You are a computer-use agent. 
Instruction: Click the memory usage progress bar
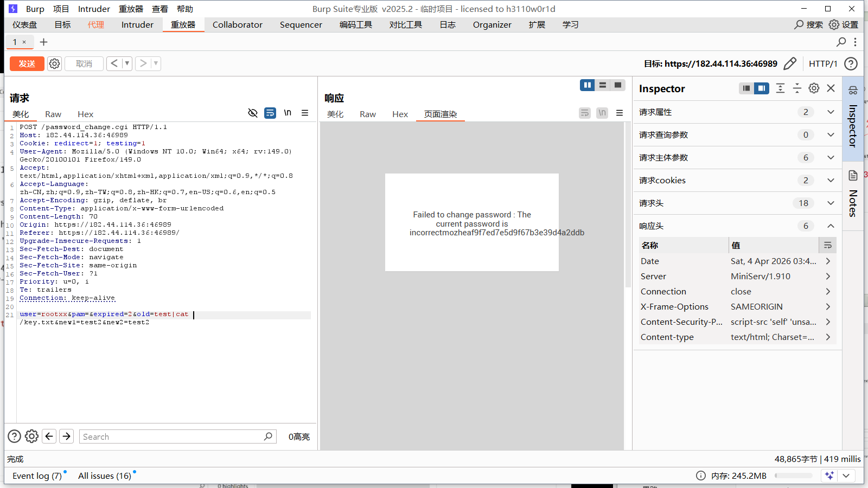794,476
